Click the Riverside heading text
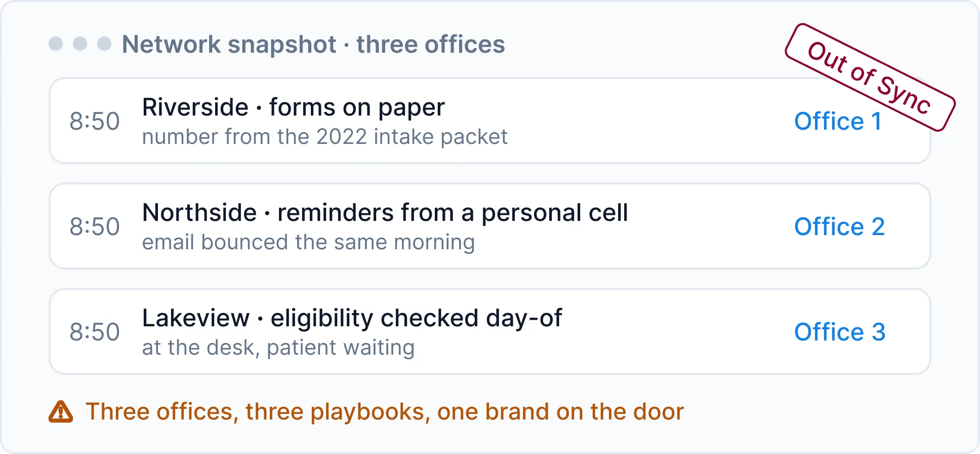Screen dimensions: 980x454 coord(195,107)
